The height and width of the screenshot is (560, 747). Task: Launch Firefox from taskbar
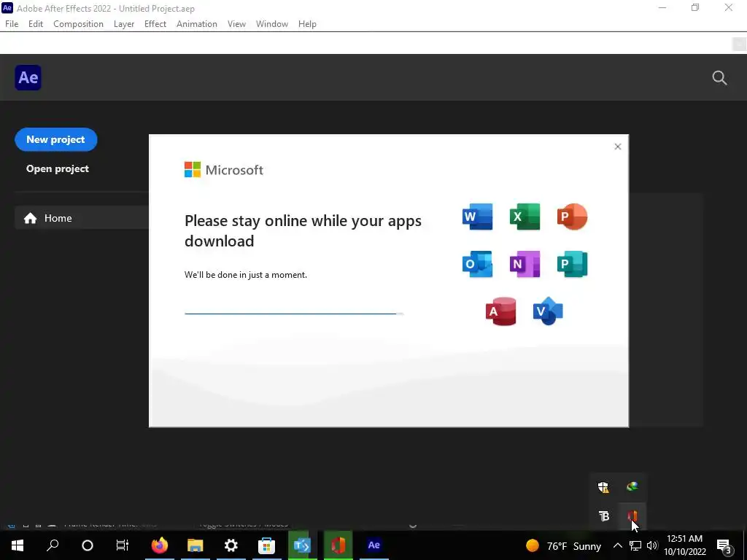160,545
